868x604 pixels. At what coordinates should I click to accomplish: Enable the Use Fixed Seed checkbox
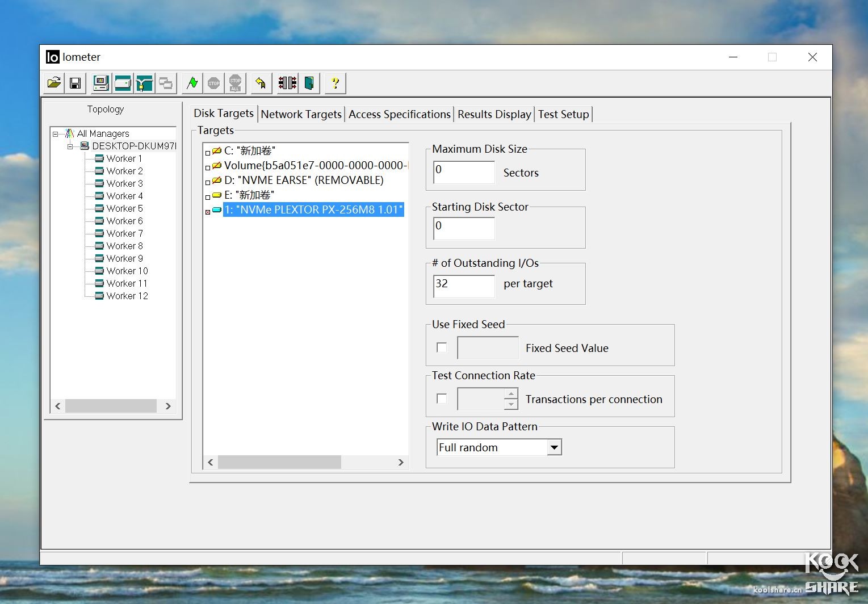pyautogui.click(x=442, y=347)
